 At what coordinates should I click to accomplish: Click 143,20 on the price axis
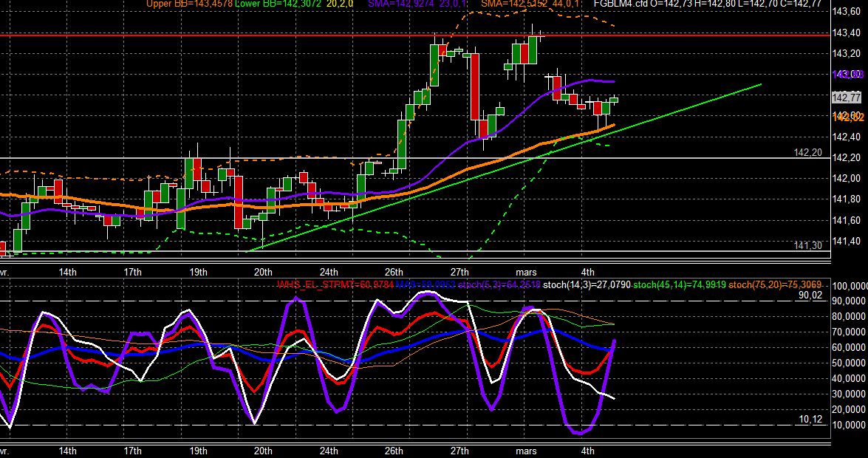click(847, 54)
